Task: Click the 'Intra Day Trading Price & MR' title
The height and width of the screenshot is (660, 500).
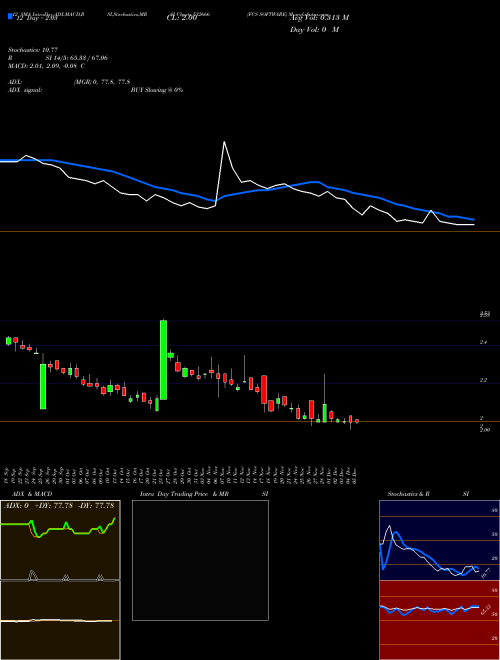Action: (184, 494)
